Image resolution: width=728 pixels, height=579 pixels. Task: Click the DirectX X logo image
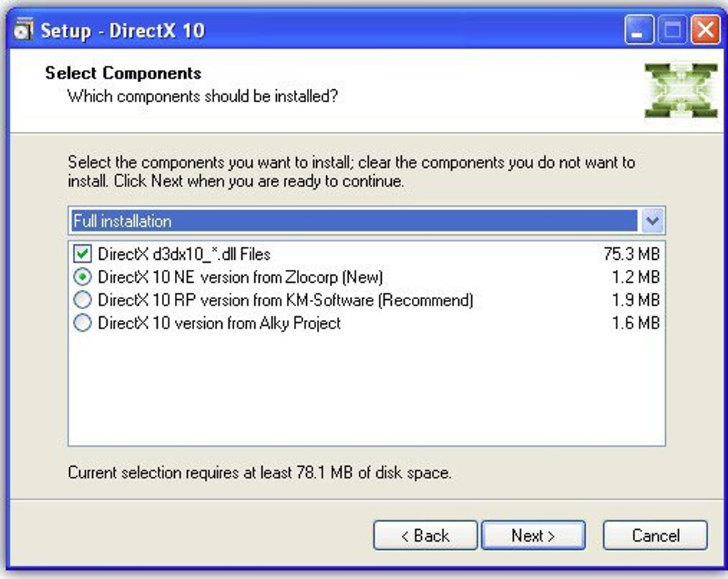pos(680,91)
